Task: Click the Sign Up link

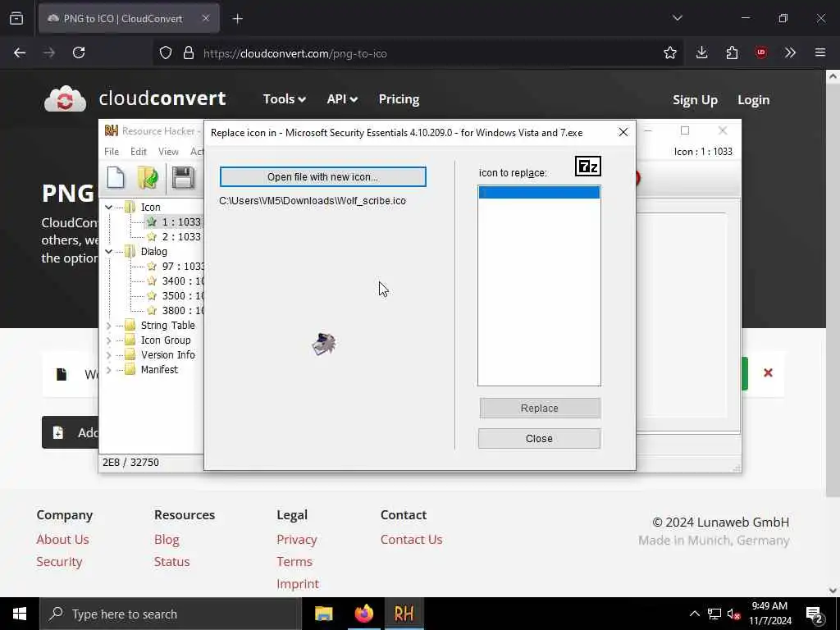Action: [x=695, y=100]
